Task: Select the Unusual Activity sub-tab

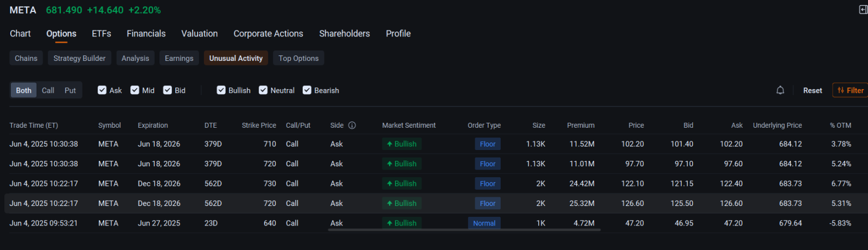Action: 236,58
